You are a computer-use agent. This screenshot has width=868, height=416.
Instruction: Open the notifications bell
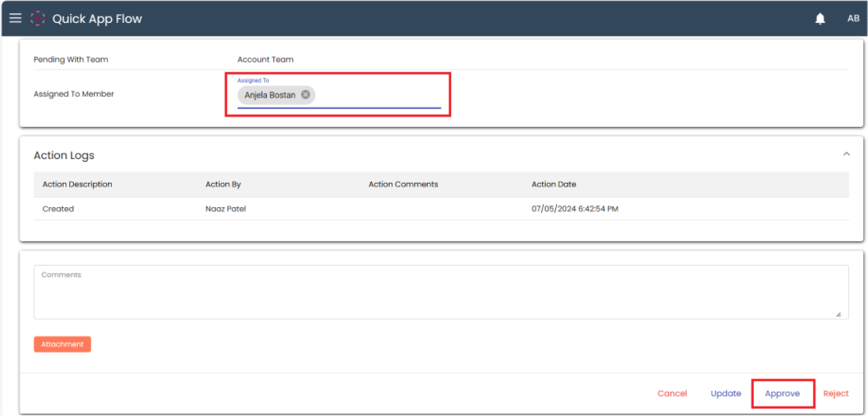[820, 19]
